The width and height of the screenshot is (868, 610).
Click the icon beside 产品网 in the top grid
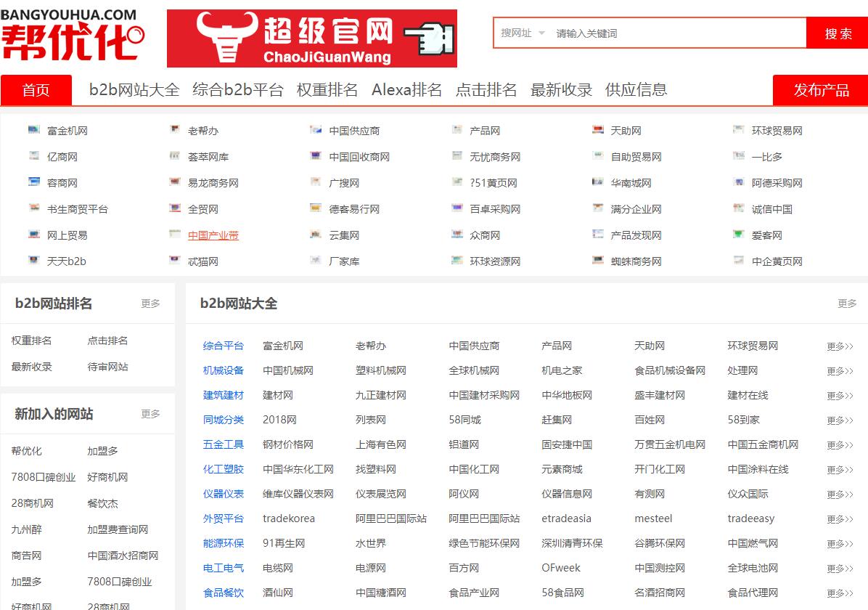point(456,130)
